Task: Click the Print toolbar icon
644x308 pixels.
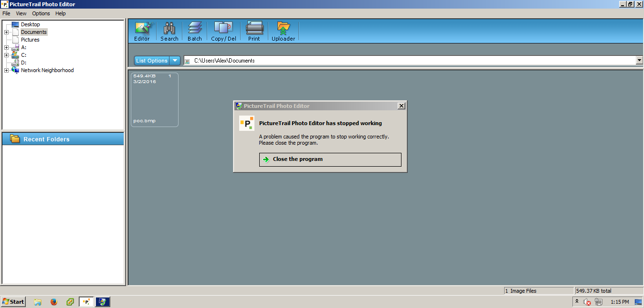Action: [x=254, y=32]
